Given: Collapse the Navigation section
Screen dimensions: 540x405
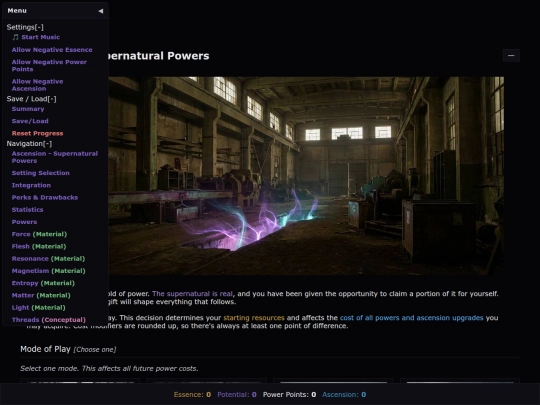Looking at the screenshot, I should tap(29, 144).
